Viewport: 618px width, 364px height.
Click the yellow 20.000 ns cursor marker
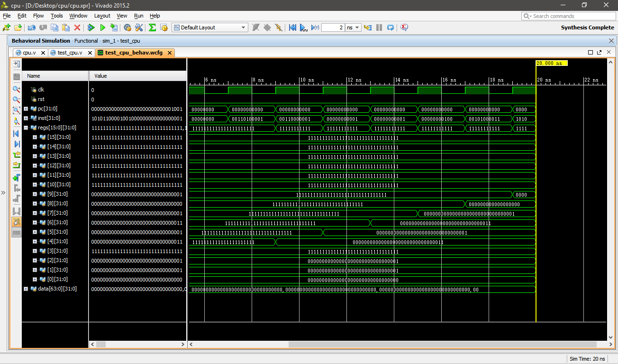552,63
